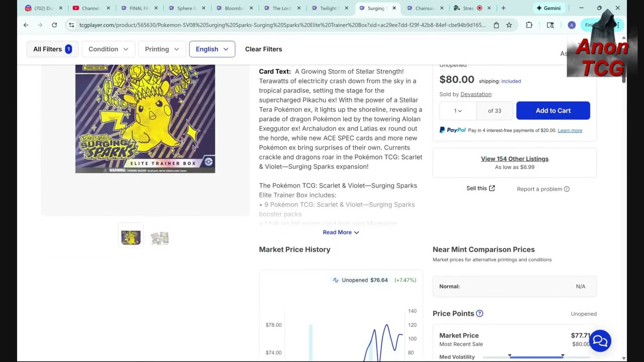Viewport: 644px width, 362px height.
Task: Open the site information icon in the address bar
Action: click(x=71, y=25)
